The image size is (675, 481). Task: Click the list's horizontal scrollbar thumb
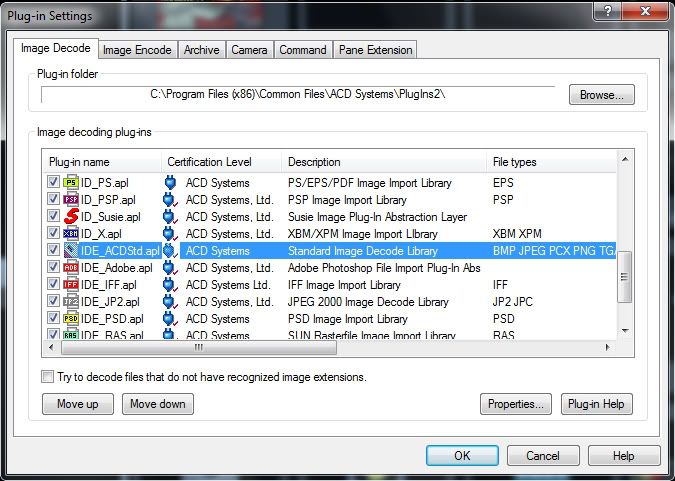point(198,348)
